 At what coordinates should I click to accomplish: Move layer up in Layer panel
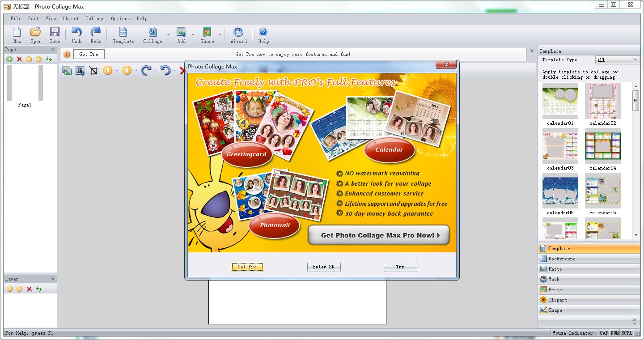[x=9, y=289]
